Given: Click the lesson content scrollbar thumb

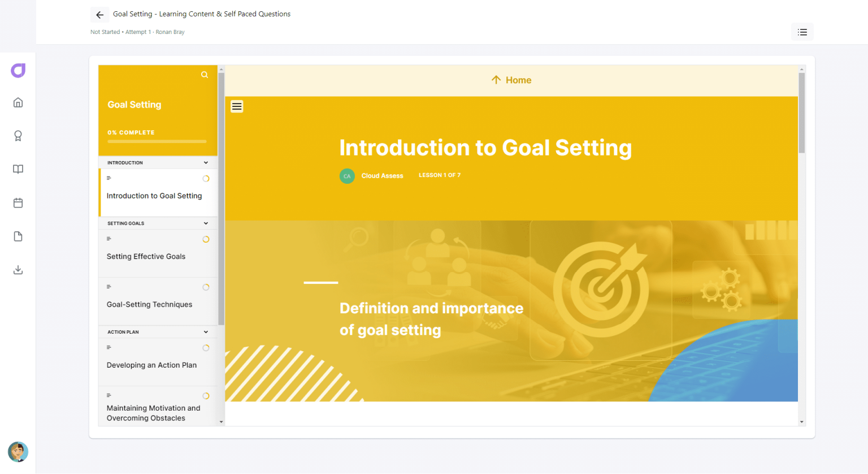Looking at the screenshot, I should [x=801, y=113].
